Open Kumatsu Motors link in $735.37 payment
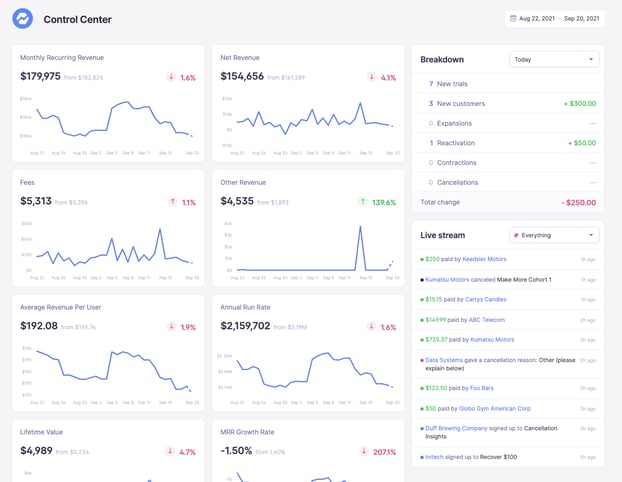Screen dimensions: 622x482 point(492,340)
